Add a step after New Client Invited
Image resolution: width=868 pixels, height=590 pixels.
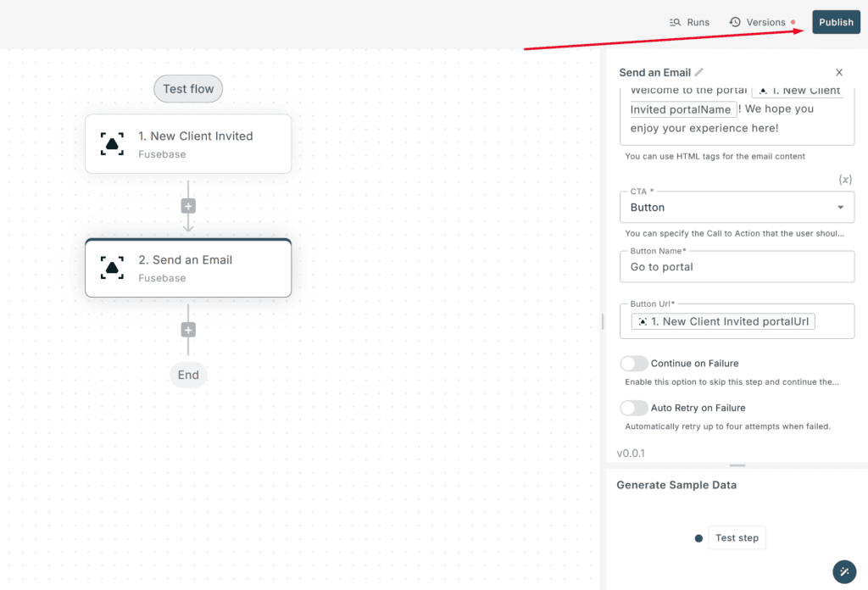188,207
